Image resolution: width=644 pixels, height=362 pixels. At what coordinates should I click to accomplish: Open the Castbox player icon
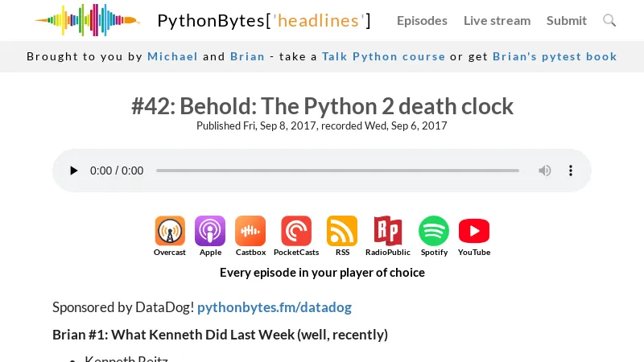pos(250,232)
